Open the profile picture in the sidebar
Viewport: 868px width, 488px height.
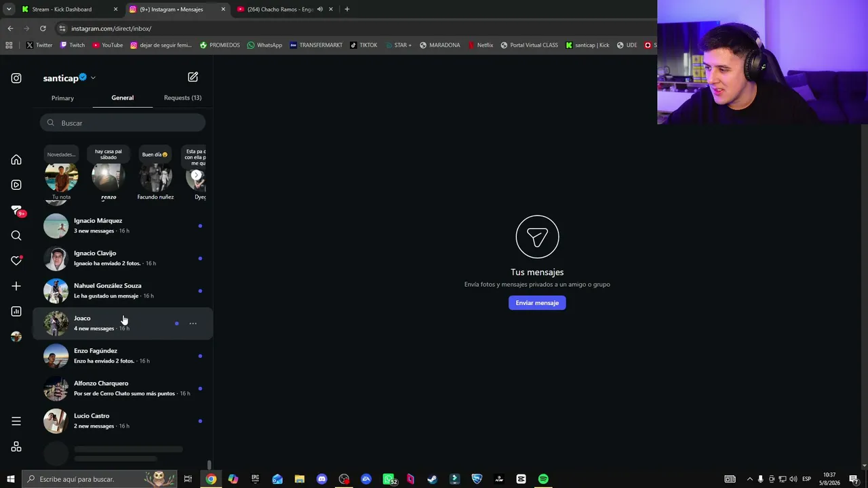point(16,337)
